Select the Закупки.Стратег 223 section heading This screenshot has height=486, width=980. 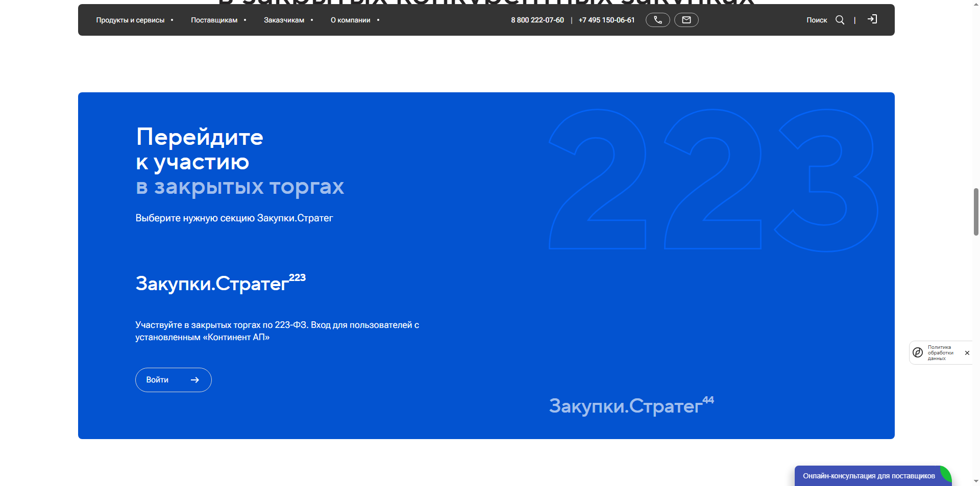(x=220, y=283)
